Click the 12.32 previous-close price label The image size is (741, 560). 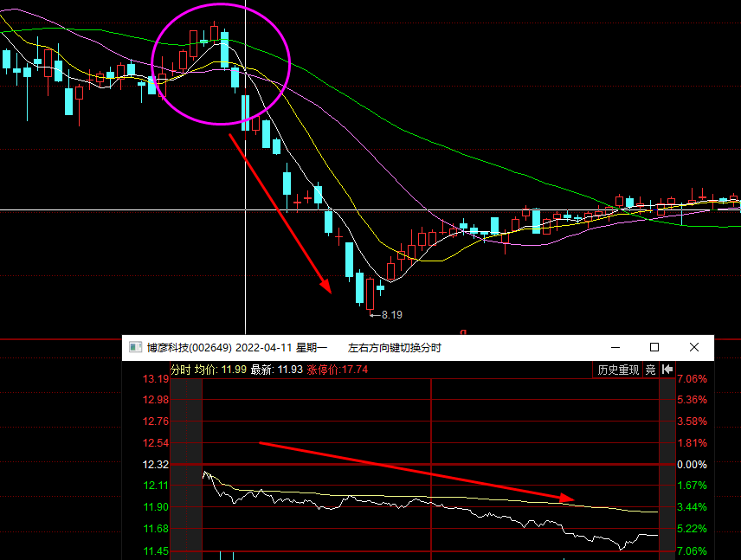point(156,465)
